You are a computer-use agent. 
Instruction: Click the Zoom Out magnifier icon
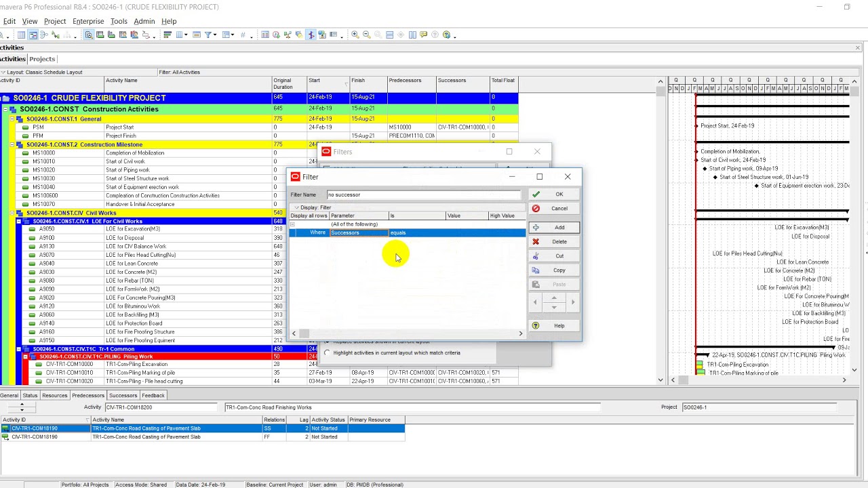366,35
